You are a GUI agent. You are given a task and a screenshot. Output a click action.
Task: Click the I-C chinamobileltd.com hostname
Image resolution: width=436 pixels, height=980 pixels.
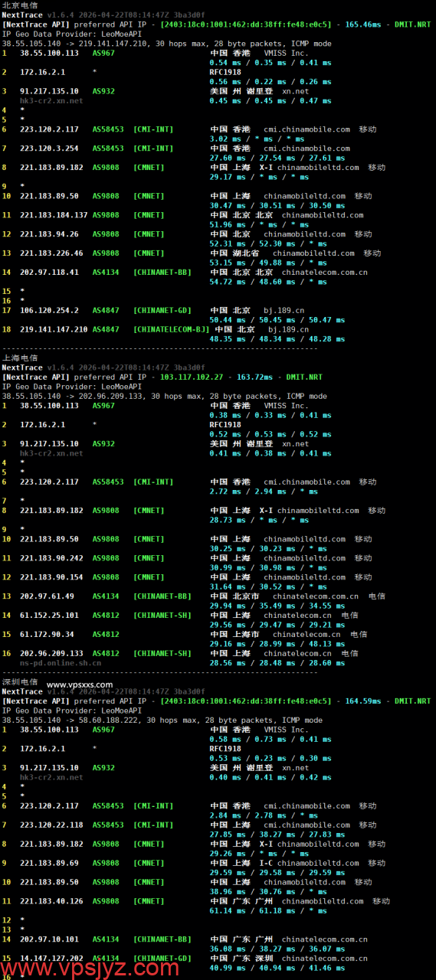[x=309, y=863]
